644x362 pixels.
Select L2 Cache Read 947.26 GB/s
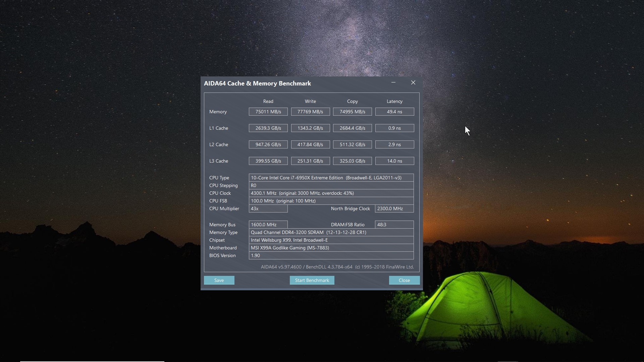click(x=268, y=144)
